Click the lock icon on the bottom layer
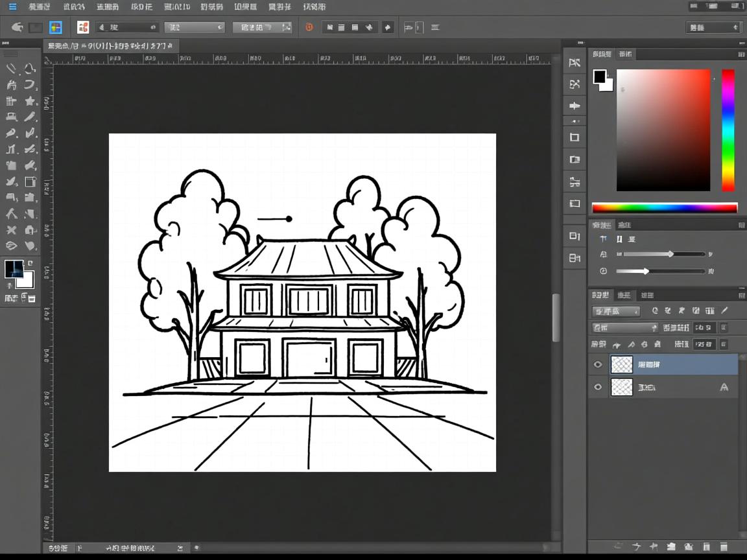 [724, 388]
